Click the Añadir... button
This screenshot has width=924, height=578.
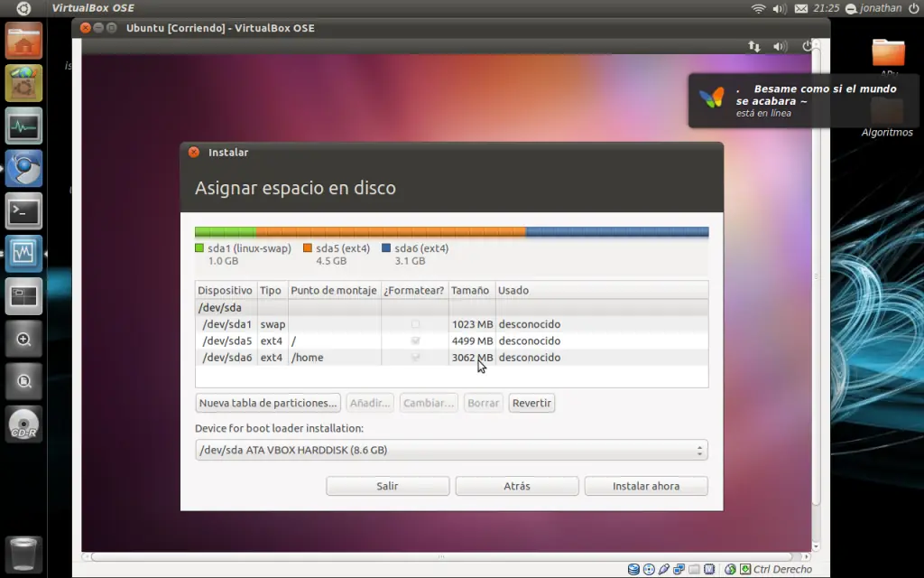(x=370, y=403)
